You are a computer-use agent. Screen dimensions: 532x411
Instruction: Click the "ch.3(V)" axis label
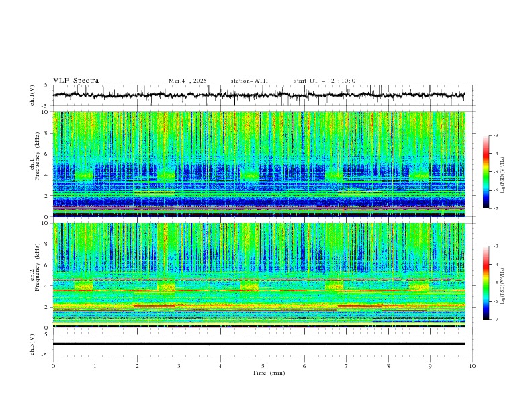[32, 345]
